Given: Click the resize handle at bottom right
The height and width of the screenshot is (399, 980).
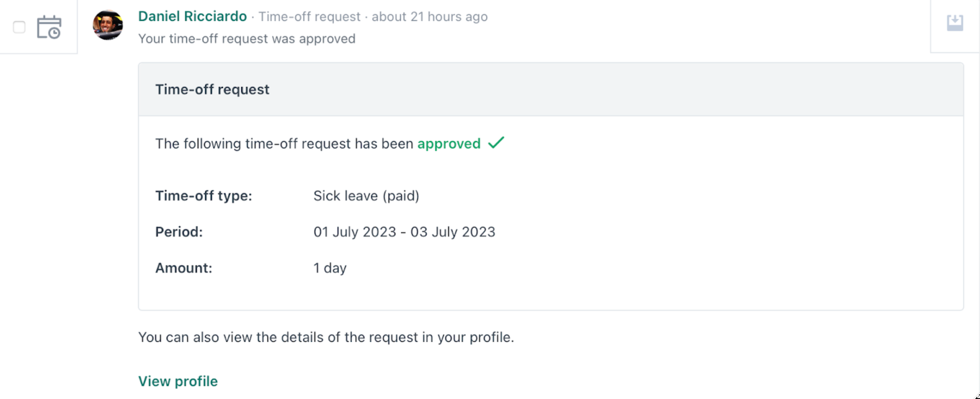Looking at the screenshot, I should pyautogui.click(x=976, y=395).
